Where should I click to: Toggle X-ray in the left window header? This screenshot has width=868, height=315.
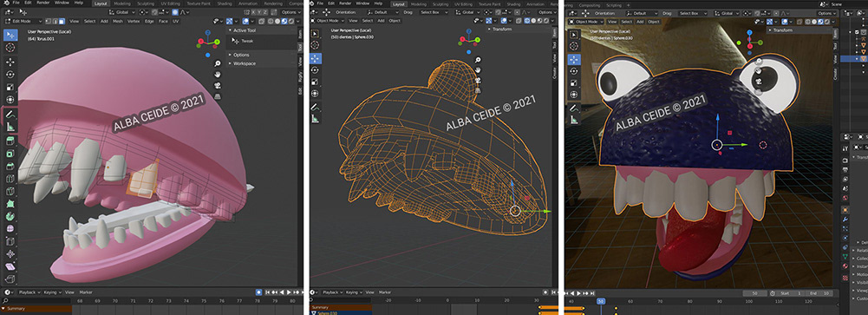coord(261,21)
